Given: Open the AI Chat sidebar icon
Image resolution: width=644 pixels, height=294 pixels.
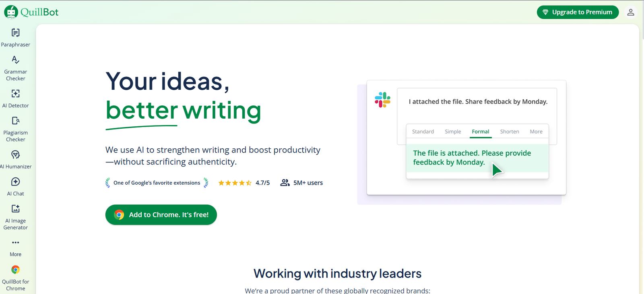Looking at the screenshot, I should (15, 182).
